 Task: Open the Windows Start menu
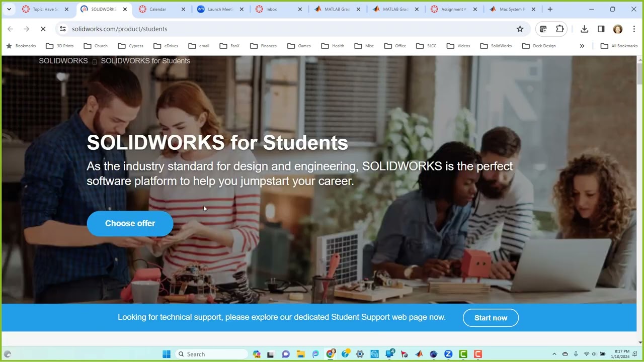pyautogui.click(x=167, y=354)
